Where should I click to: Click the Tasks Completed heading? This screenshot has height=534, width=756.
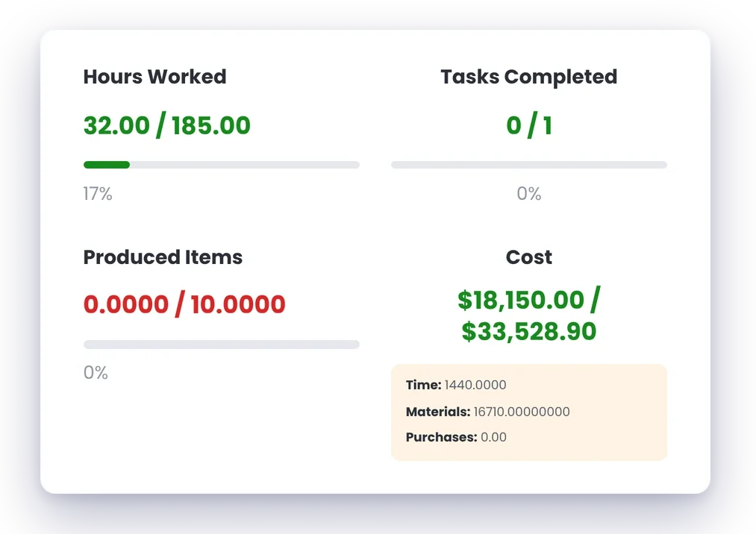pos(529,77)
